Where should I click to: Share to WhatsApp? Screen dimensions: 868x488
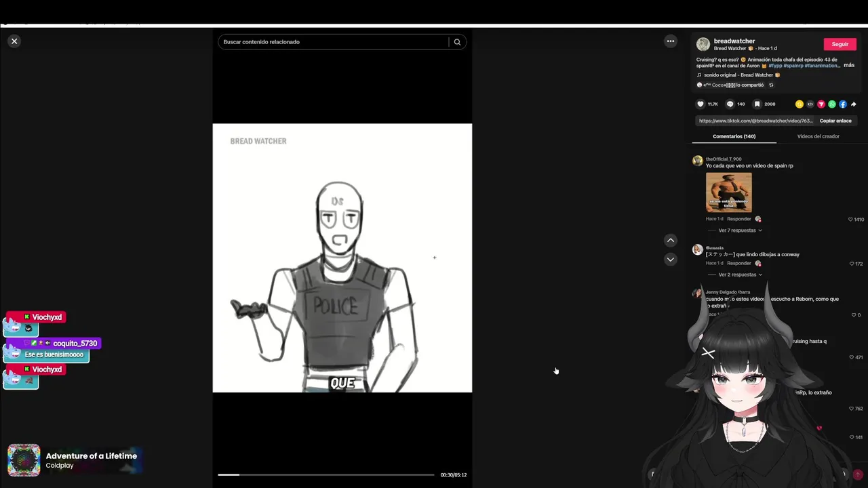click(x=832, y=104)
